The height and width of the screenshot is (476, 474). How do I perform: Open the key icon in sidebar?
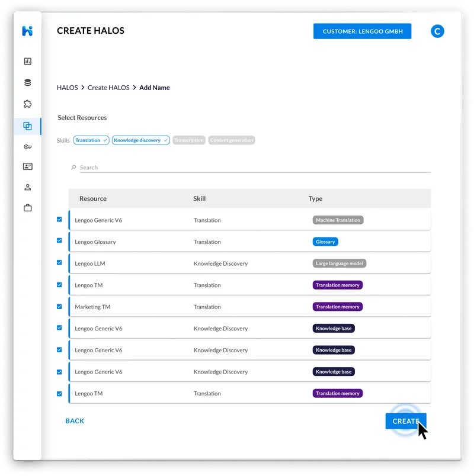point(28,147)
